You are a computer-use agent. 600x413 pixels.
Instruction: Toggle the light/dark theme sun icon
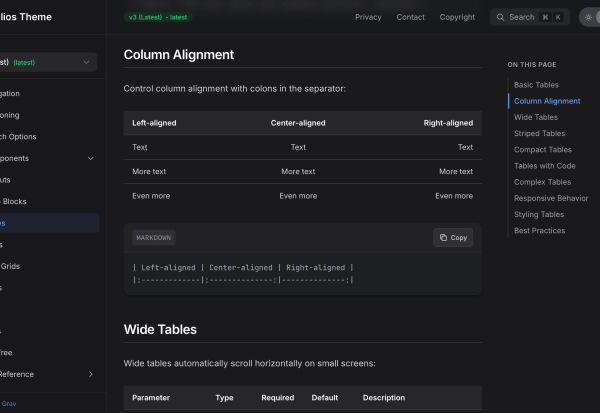(x=588, y=17)
